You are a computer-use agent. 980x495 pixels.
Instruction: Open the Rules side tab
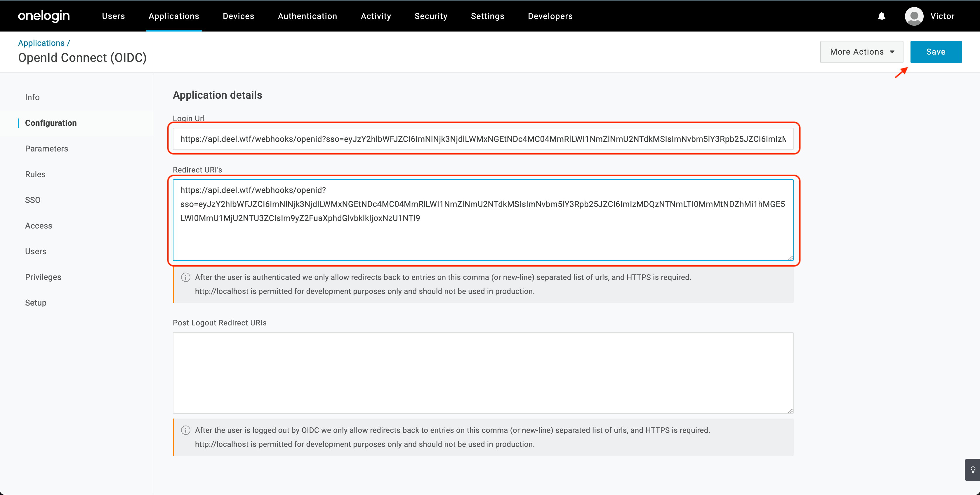click(x=35, y=174)
